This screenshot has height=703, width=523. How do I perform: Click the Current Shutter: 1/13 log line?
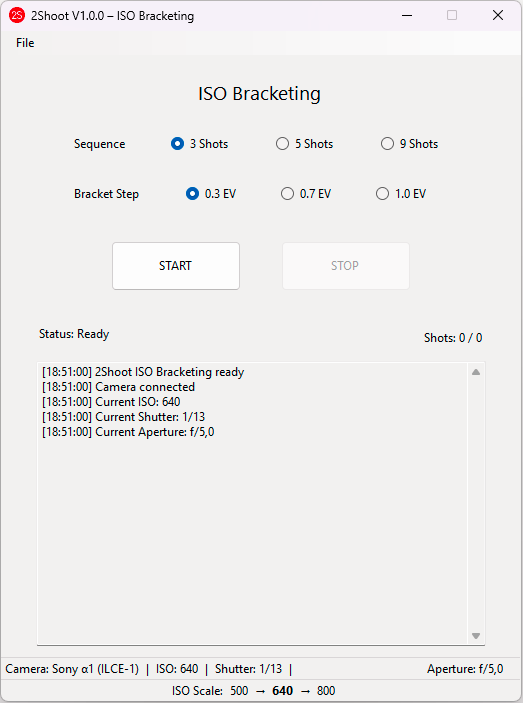click(x=123, y=417)
